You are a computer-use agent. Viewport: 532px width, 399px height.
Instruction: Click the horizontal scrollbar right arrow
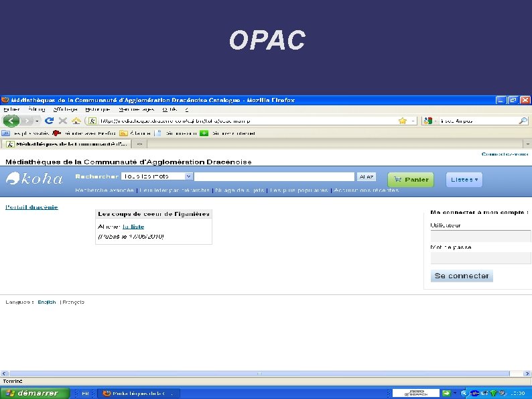(527, 374)
